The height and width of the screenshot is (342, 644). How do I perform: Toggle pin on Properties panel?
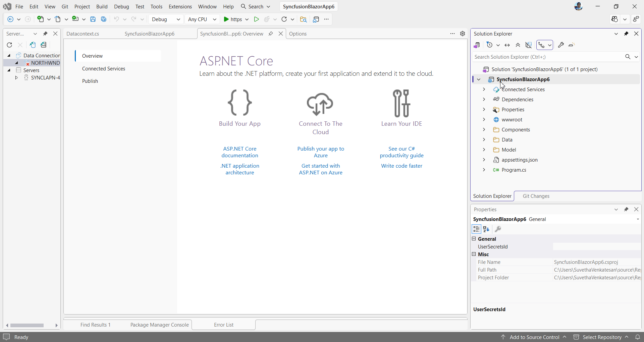[x=626, y=209]
